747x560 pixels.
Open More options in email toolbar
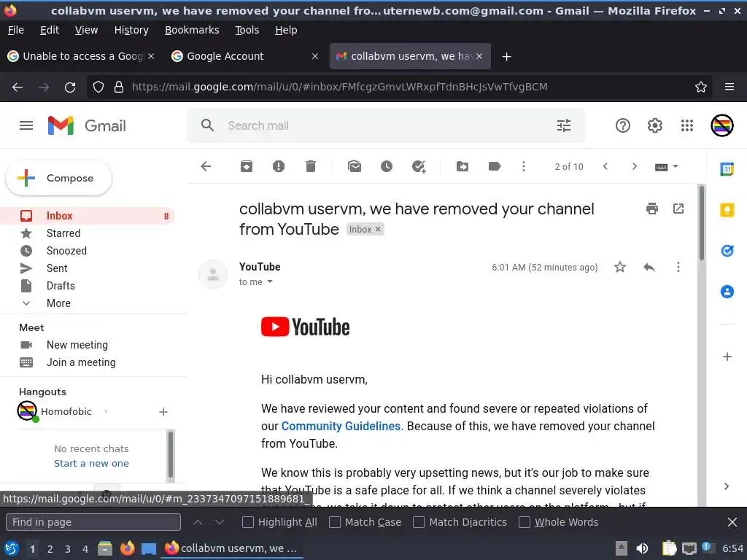pyautogui.click(x=524, y=166)
